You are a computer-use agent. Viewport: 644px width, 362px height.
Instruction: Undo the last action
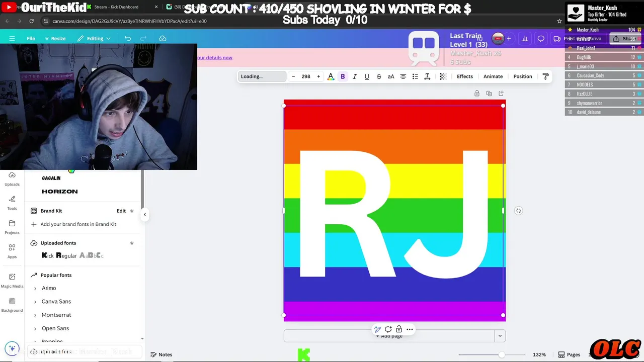[x=128, y=38]
